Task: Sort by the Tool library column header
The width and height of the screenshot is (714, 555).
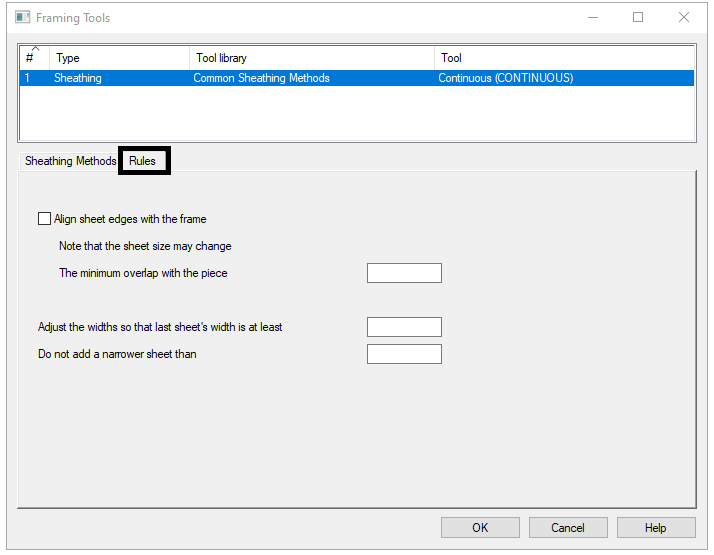Action: point(311,58)
